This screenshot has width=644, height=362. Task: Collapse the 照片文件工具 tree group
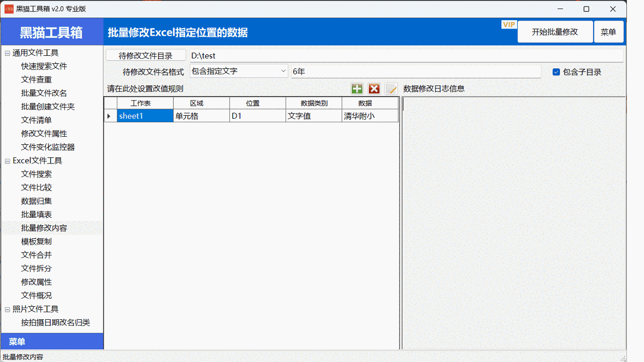point(8,309)
